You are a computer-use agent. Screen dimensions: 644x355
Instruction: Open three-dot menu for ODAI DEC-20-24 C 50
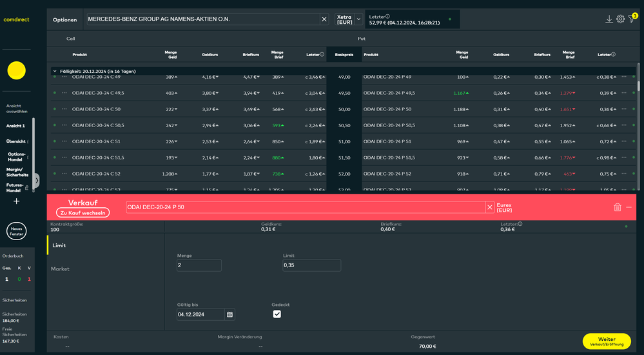(x=64, y=109)
